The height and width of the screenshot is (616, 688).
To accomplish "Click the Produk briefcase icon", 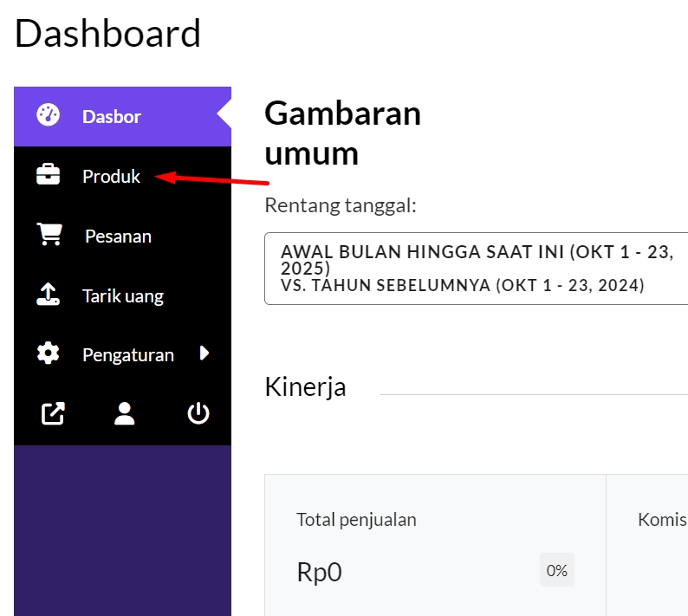I will pyautogui.click(x=48, y=175).
